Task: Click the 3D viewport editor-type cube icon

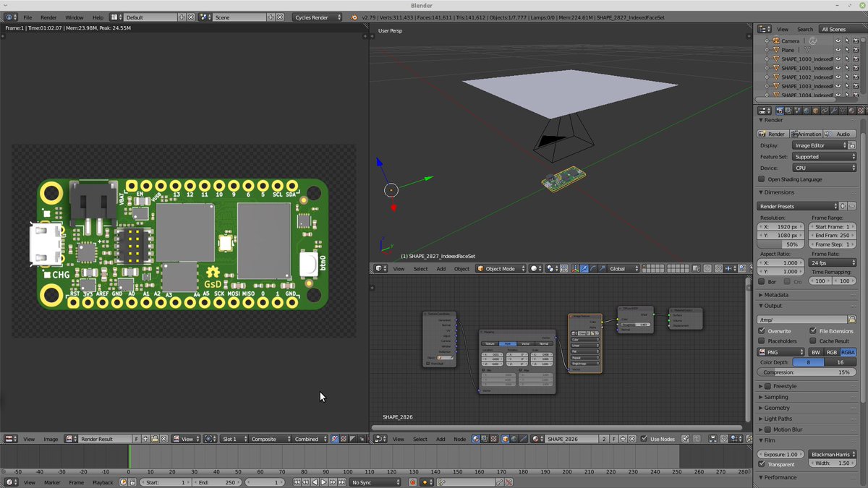Action: (x=381, y=269)
